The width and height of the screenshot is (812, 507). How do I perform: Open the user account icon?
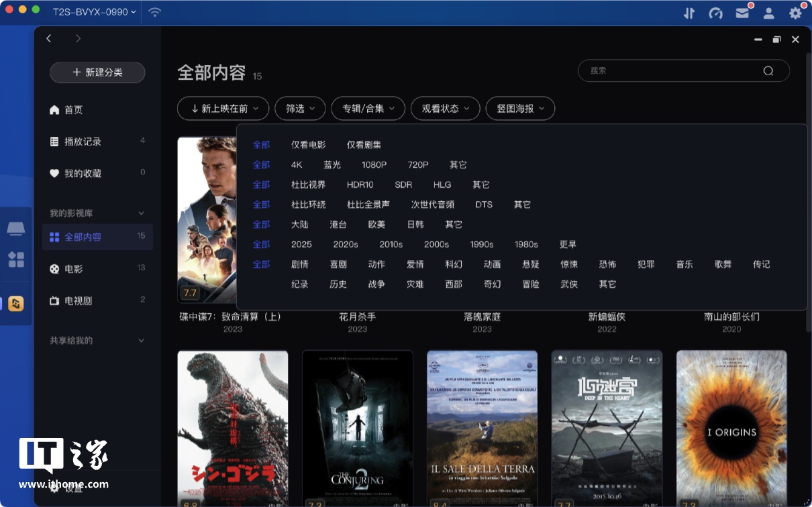pos(768,13)
